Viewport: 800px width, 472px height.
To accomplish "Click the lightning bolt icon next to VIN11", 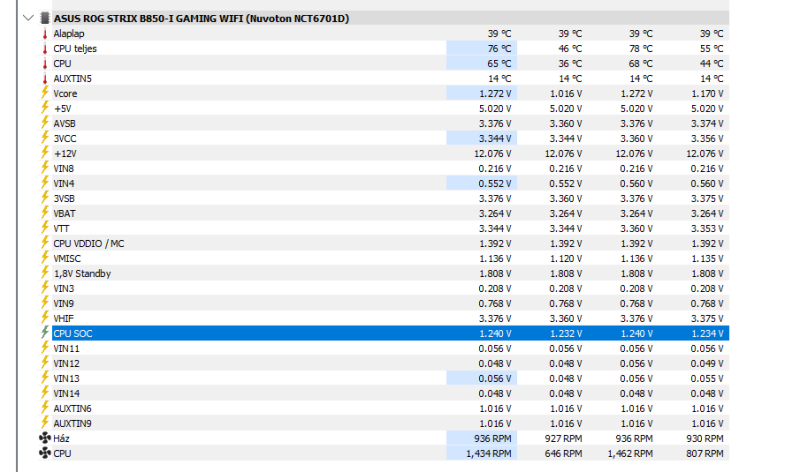I will click(45, 349).
